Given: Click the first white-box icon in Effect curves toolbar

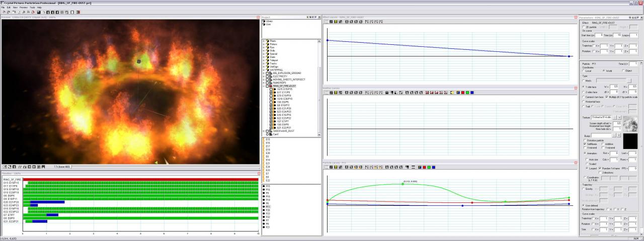Looking at the screenshot, I should point(326,22).
